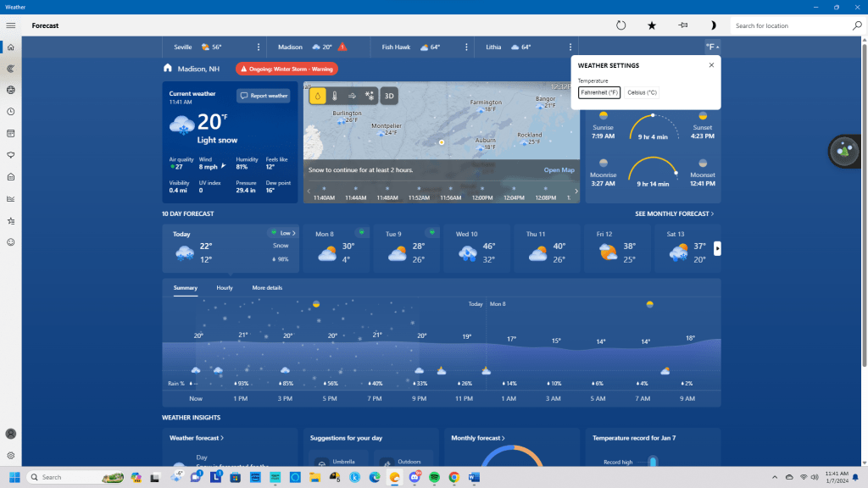
Task: Toggle dark mode moon icon
Action: 713,25
